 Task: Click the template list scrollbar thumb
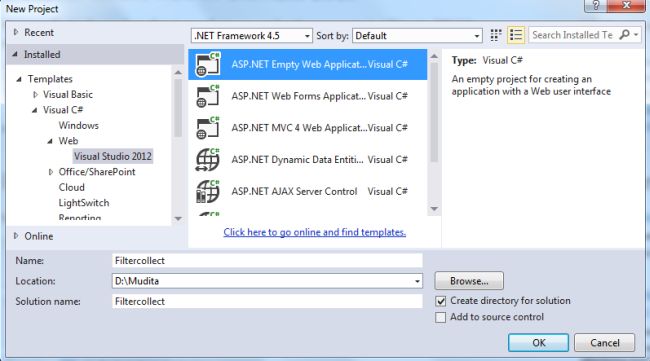click(x=434, y=112)
